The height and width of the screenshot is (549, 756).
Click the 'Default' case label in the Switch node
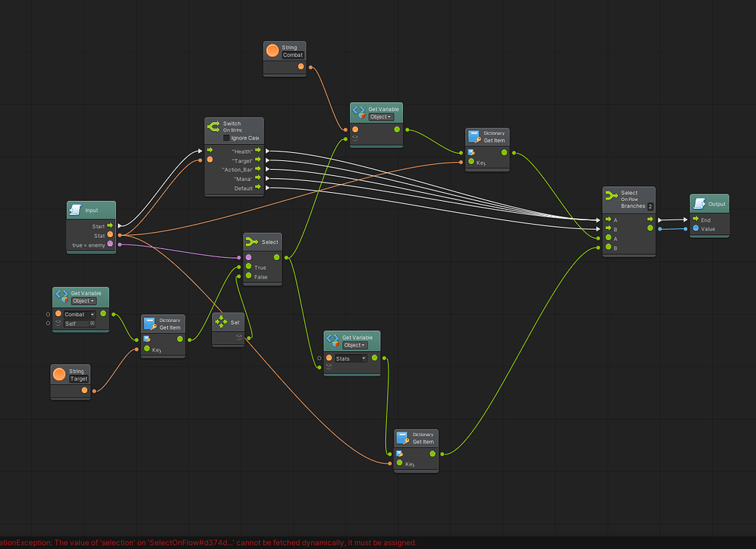[244, 187]
